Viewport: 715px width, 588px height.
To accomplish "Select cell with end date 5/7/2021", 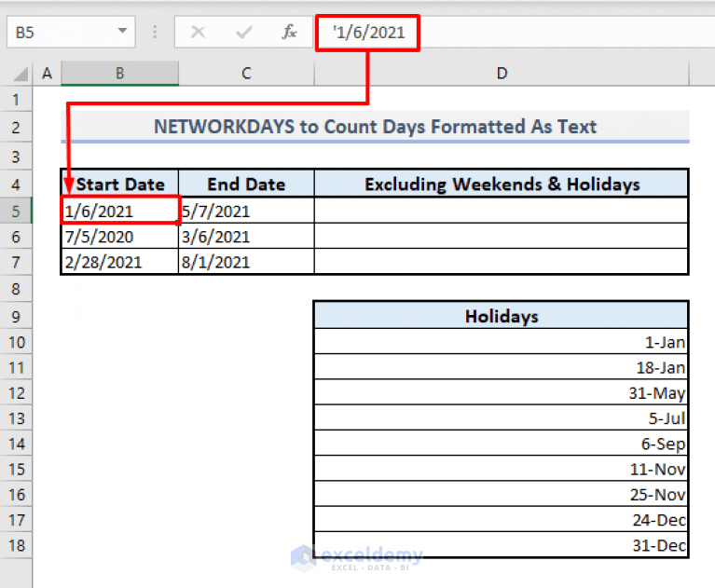I will pos(246,211).
